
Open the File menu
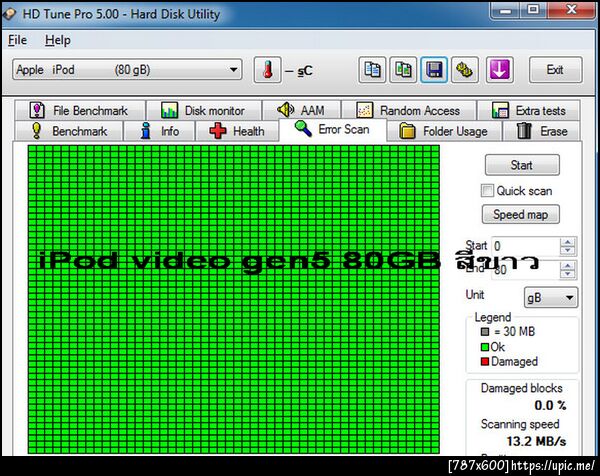pyautogui.click(x=18, y=40)
